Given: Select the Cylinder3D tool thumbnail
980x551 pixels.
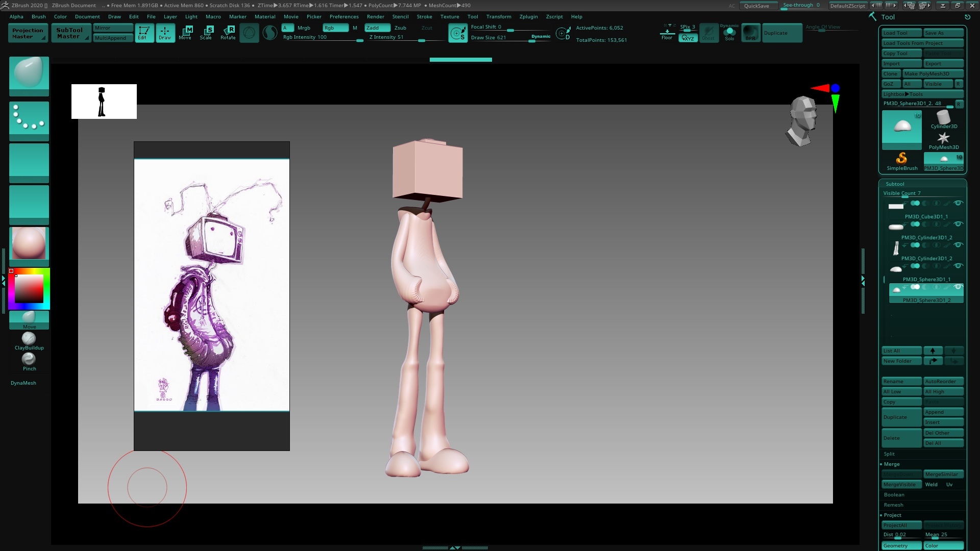Looking at the screenshot, I should click(944, 120).
